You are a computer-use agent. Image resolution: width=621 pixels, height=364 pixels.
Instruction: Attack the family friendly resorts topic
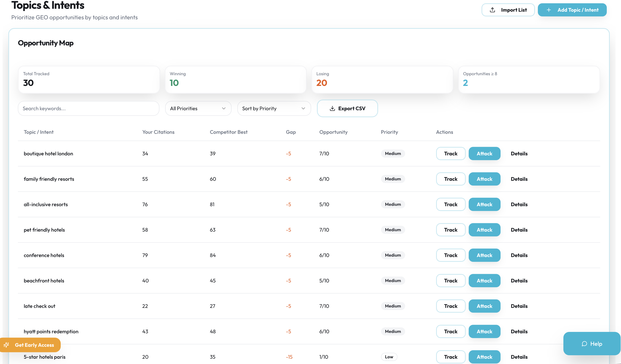484,179
